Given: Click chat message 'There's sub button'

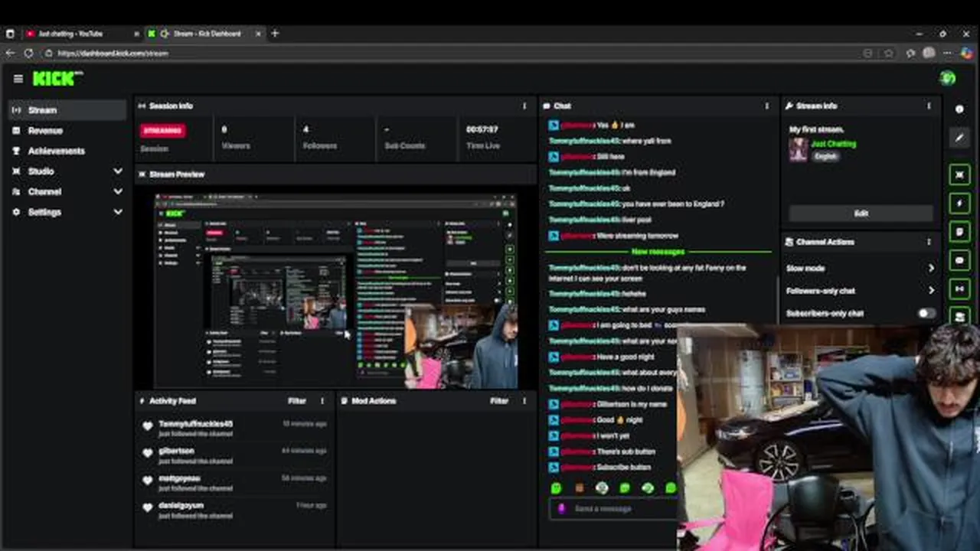Looking at the screenshot, I should coord(626,452).
